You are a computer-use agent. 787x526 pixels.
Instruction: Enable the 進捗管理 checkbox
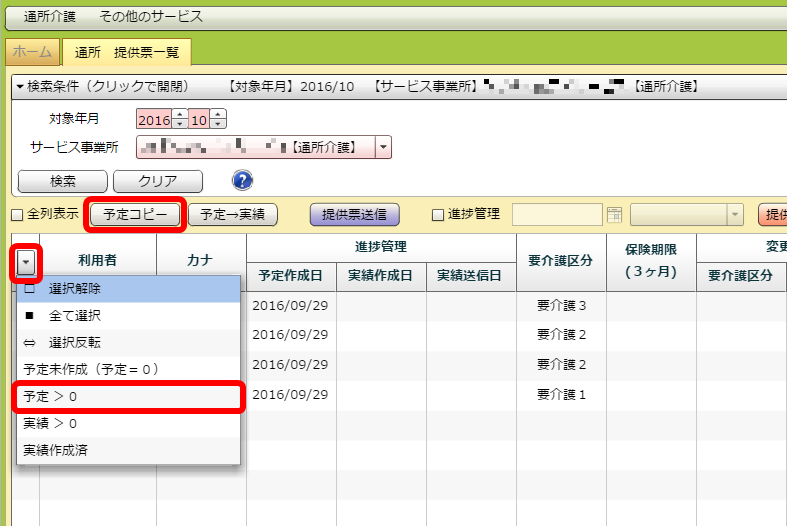pos(437,214)
